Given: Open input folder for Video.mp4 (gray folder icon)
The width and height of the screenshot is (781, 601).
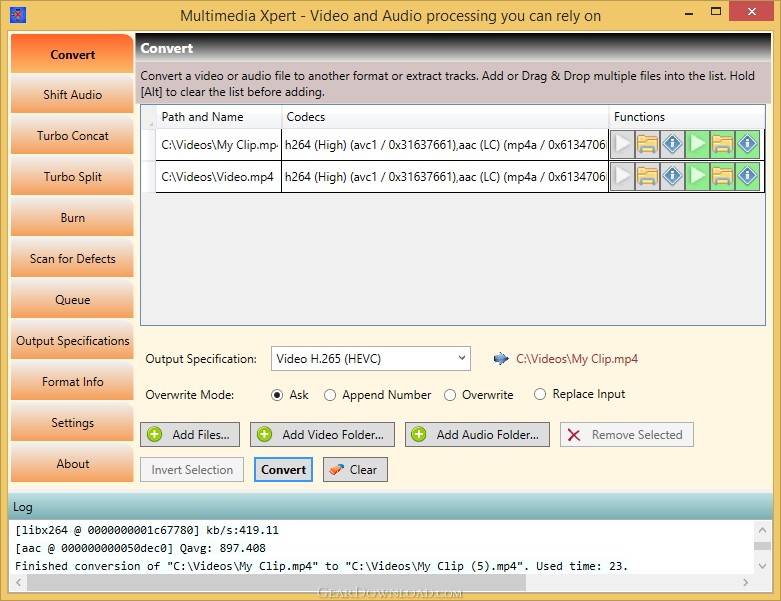Looking at the screenshot, I should point(647,176).
